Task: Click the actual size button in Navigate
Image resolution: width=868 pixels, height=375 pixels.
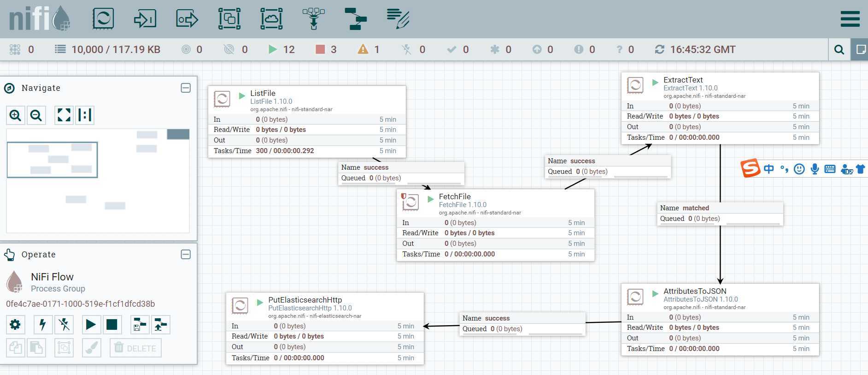Action: click(85, 115)
